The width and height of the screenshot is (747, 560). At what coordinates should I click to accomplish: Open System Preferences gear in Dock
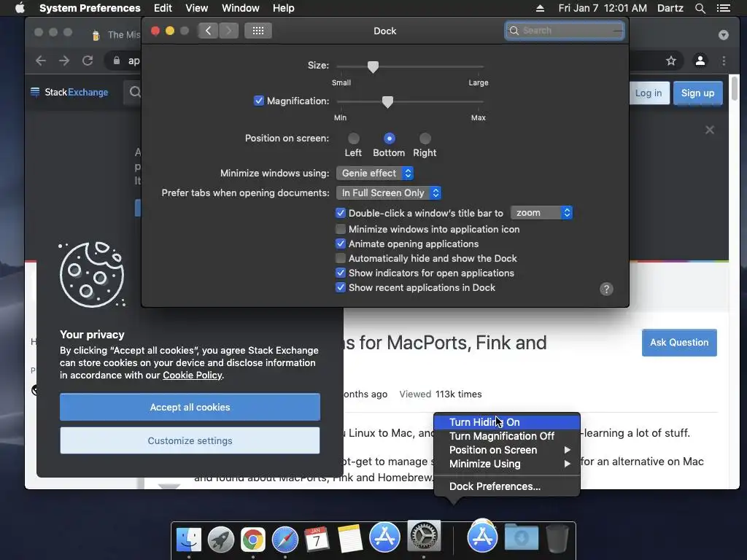point(424,536)
